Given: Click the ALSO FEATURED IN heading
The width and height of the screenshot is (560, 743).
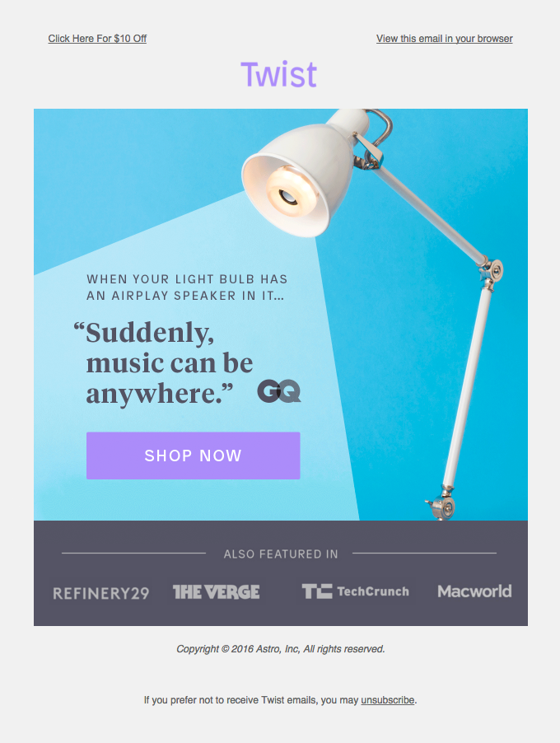Looking at the screenshot, I should point(281,554).
